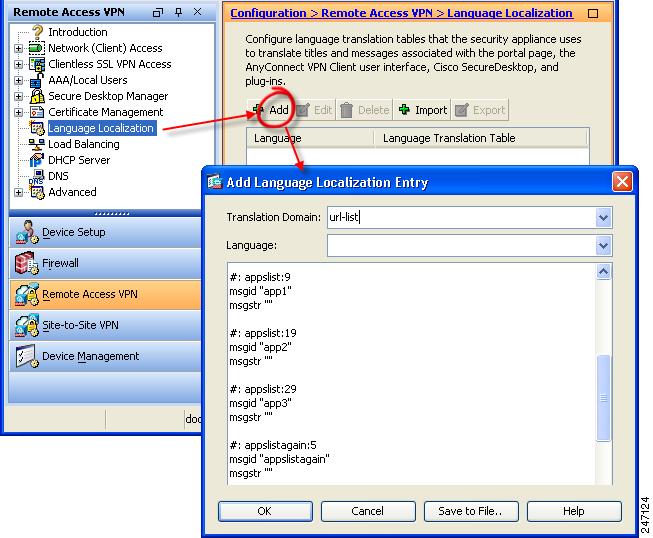This screenshot has height=538, width=653.
Task: Click the Secure Desktop Manager padlock icon
Action: [x=37, y=96]
